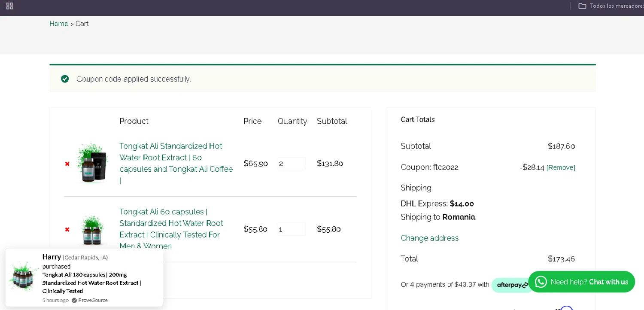This screenshot has height=310, width=644.
Task: Click the DHL Express $14.00 shipping text
Action: 437,204
